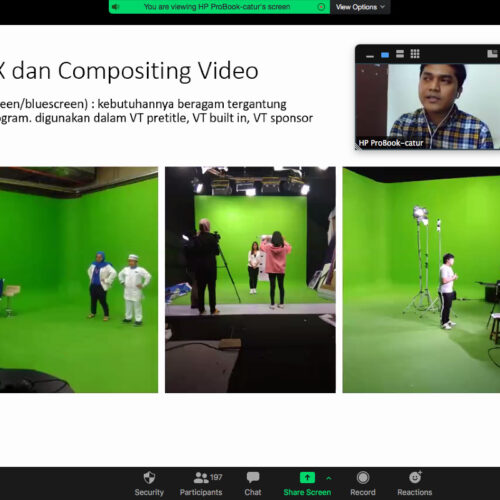Expand the View Options dropdown

pos(360,7)
